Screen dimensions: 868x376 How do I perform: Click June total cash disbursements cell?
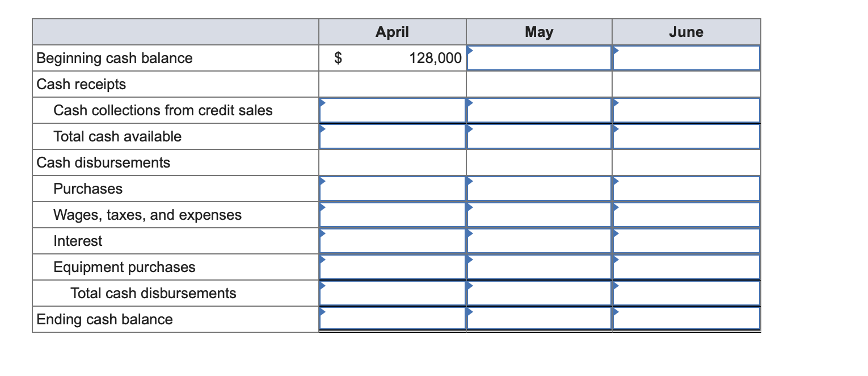[x=686, y=293]
